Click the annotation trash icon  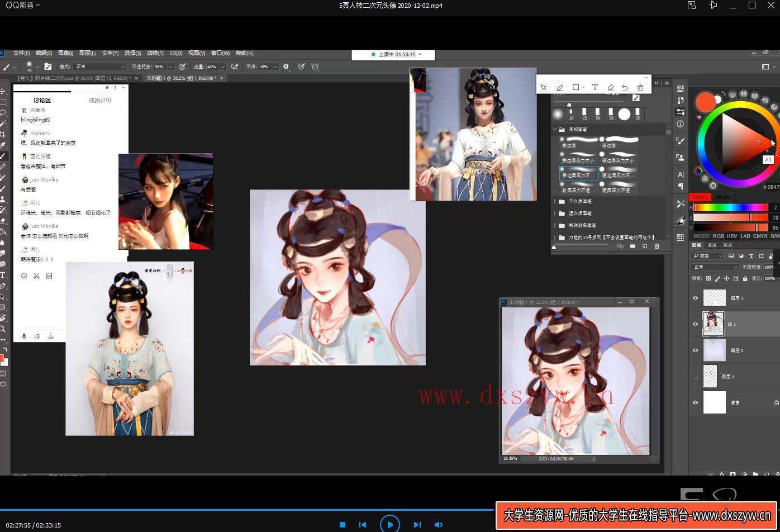tap(640, 87)
